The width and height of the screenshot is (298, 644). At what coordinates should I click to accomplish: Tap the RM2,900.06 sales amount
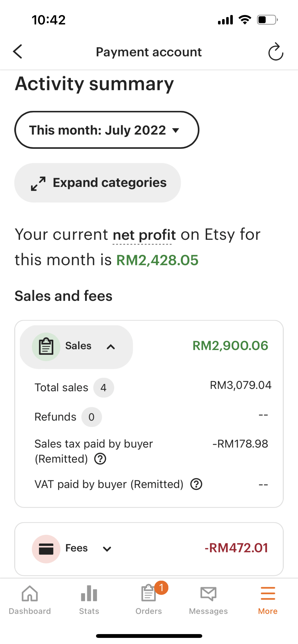pyautogui.click(x=230, y=346)
